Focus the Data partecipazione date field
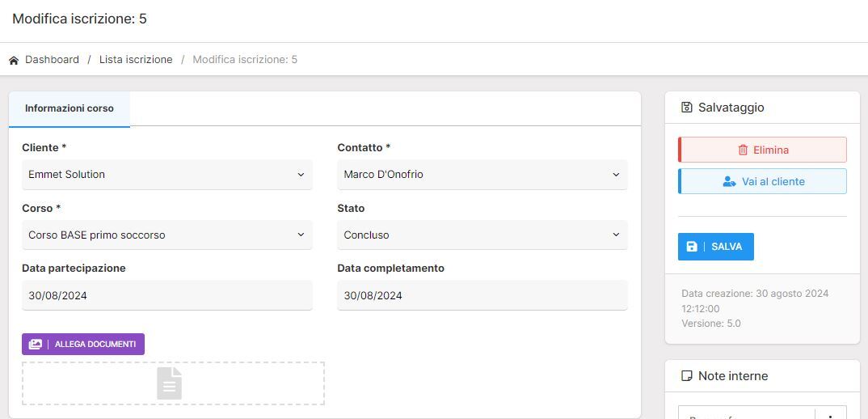Viewport: 868px width, 419px height. tap(166, 296)
